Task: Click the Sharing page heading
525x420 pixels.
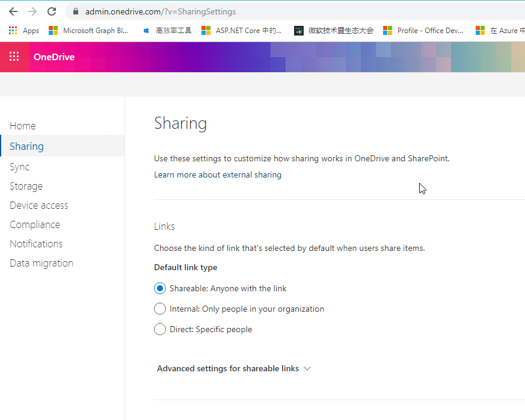Action: [180, 123]
